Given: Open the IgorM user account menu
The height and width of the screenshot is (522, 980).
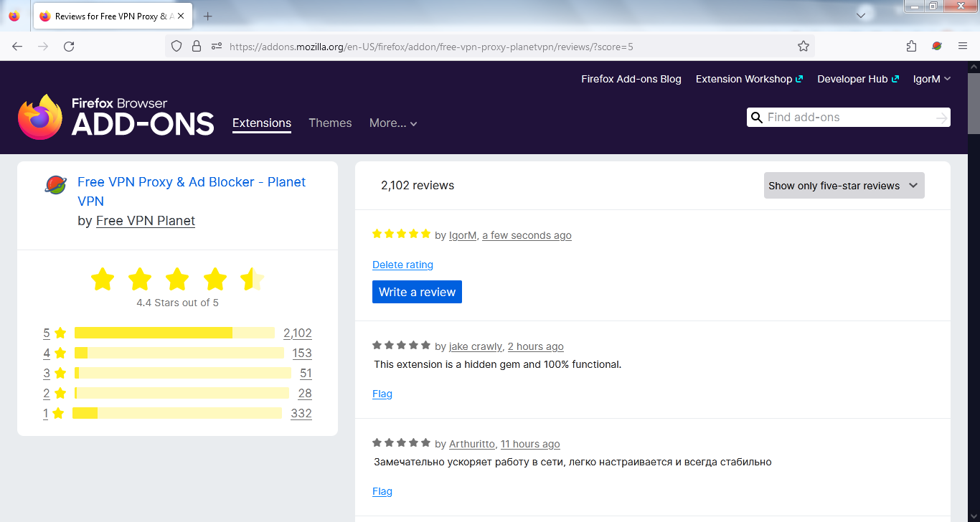Looking at the screenshot, I should coord(931,80).
